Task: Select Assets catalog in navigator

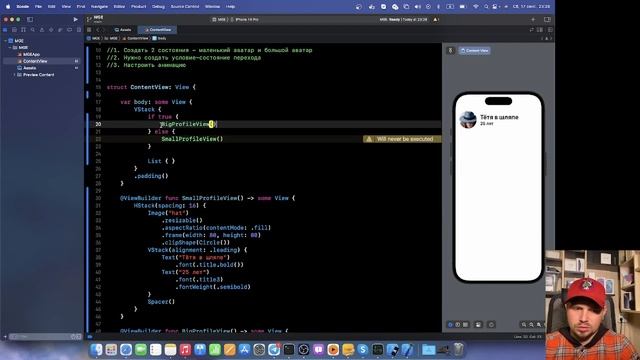Action: tap(29, 68)
